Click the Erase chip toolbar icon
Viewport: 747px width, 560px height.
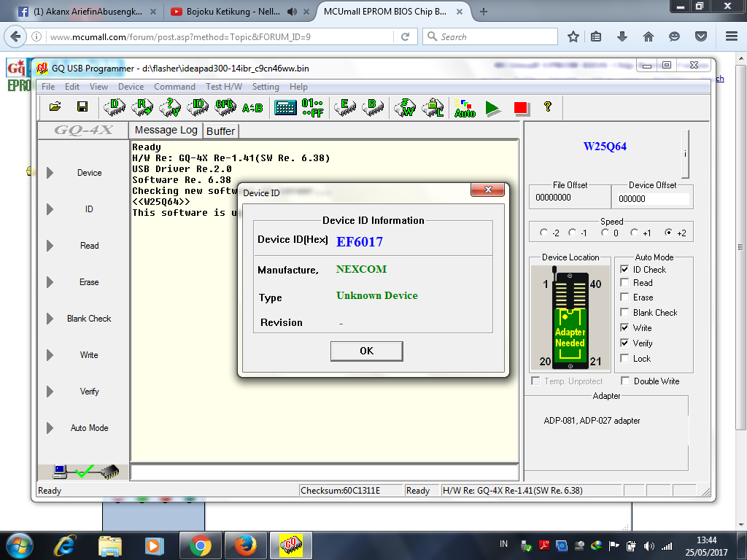(x=344, y=107)
